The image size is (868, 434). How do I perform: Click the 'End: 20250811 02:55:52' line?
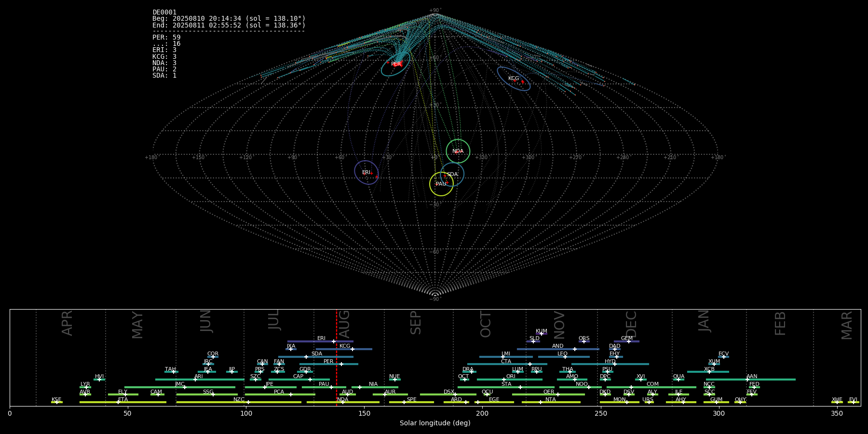pyautogui.click(x=229, y=25)
